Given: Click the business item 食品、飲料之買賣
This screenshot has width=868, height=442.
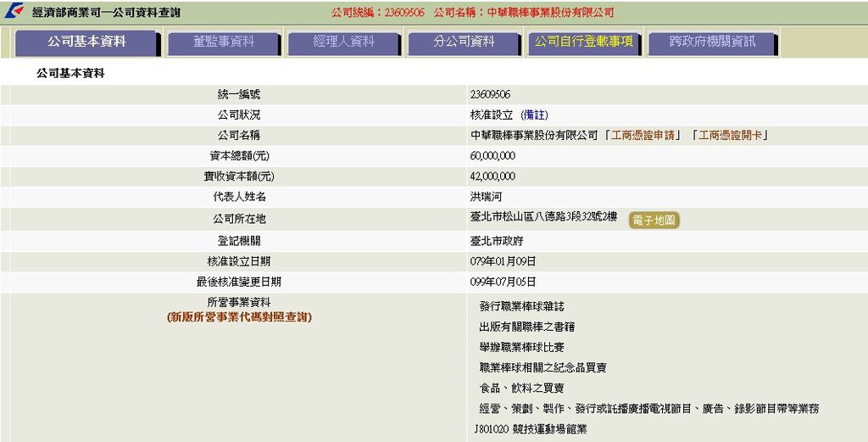Looking at the screenshot, I should pyautogui.click(x=522, y=389).
